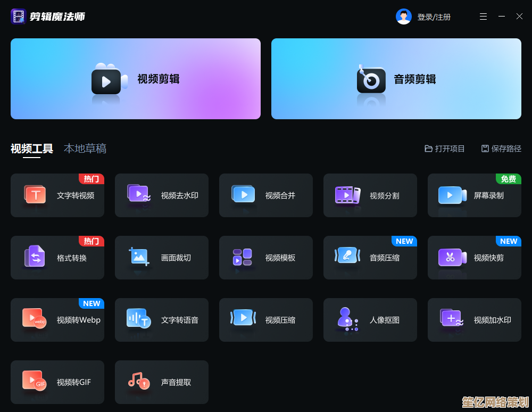Choose the 视频转Webp converter
The height and width of the screenshot is (412, 532).
57,320
